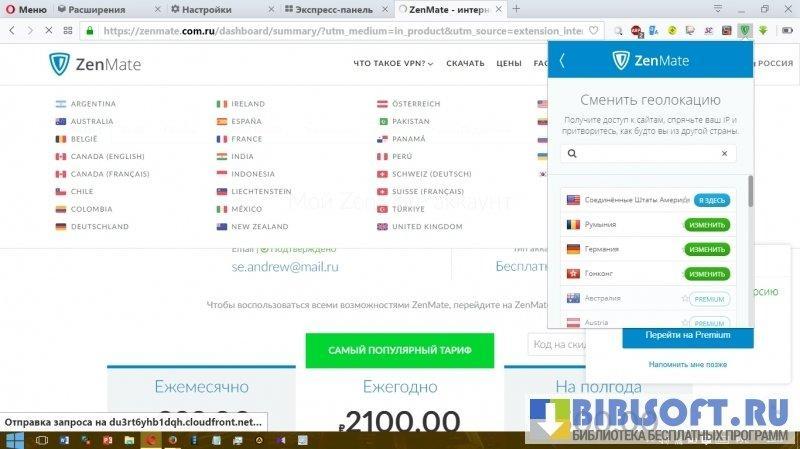Select TÜRKIYE language link
Image resolution: width=800 pixels, height=449 pixels.
(x=401, y=209)
